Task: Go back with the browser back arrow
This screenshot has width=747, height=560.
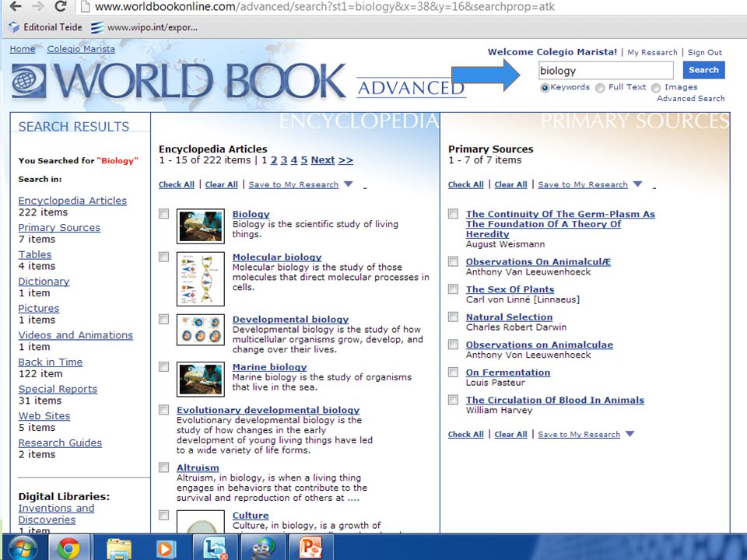Action: [16, 6]
